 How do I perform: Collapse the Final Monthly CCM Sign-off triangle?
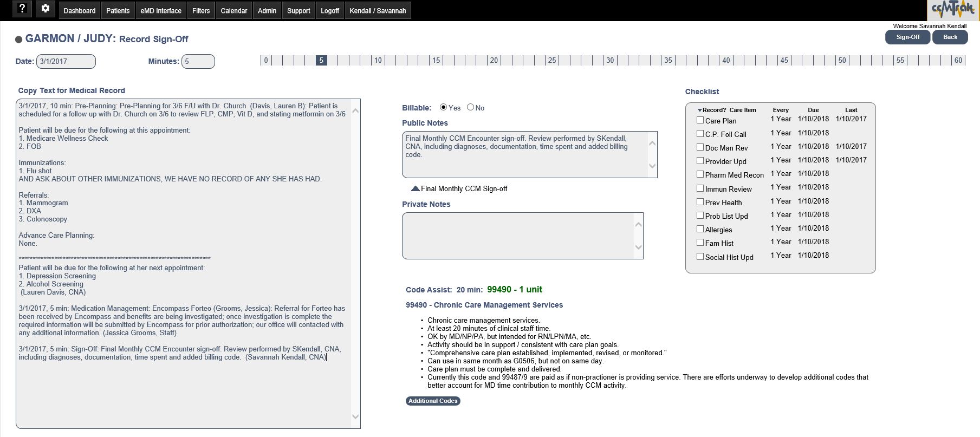[x=415, y=188]
